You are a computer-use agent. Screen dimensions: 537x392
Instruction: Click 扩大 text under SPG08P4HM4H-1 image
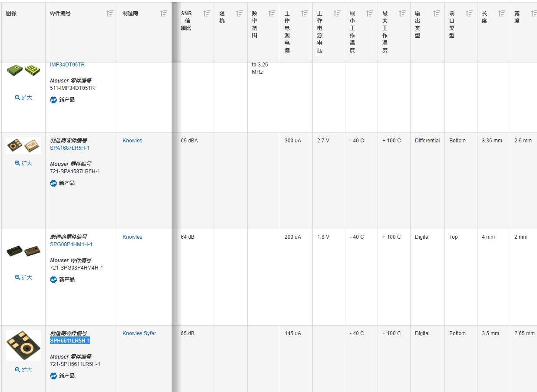pos(27,277)
